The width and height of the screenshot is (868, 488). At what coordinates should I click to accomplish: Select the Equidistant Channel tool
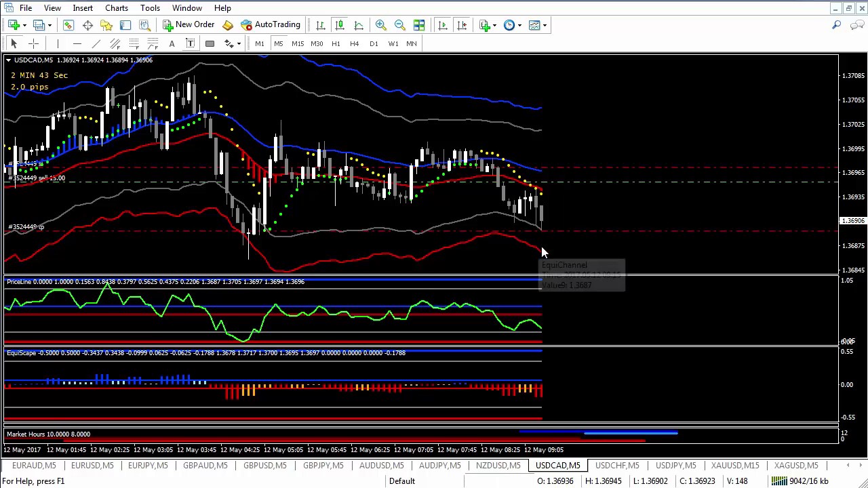[x=115, y=43]
